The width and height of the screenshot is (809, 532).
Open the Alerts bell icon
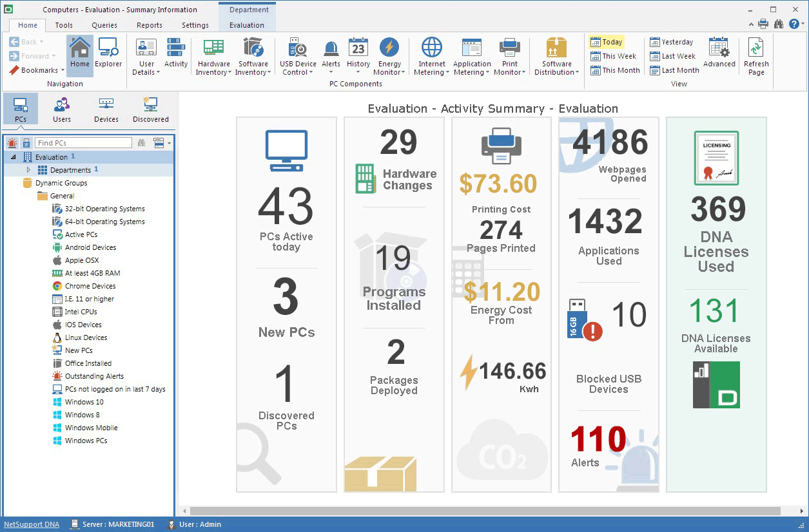coord(331,53)
